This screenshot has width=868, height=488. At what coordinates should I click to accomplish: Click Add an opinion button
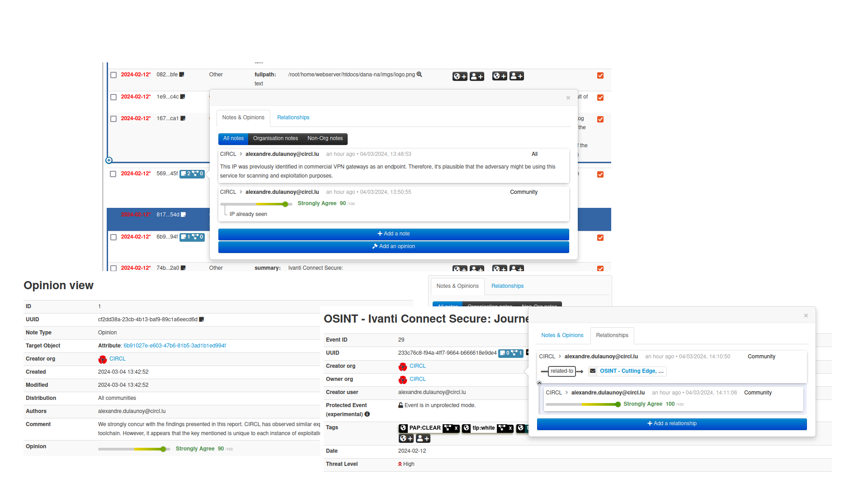pos(393,245)
